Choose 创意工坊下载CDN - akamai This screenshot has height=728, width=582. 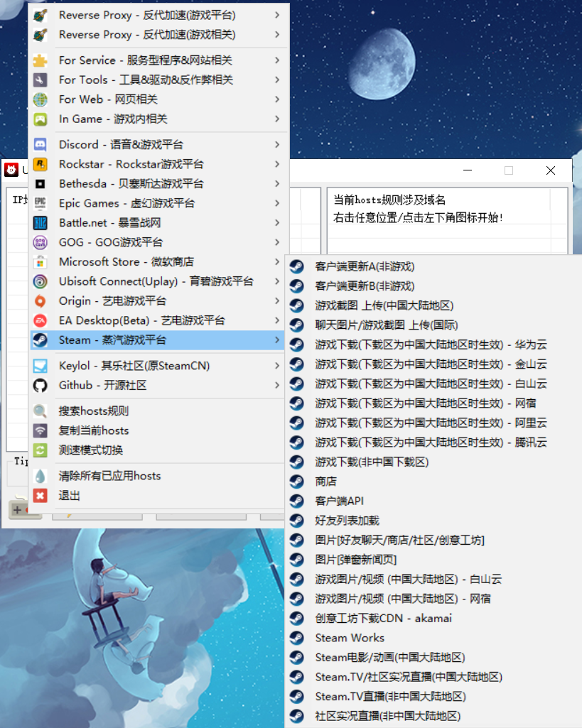pos(433,619)
